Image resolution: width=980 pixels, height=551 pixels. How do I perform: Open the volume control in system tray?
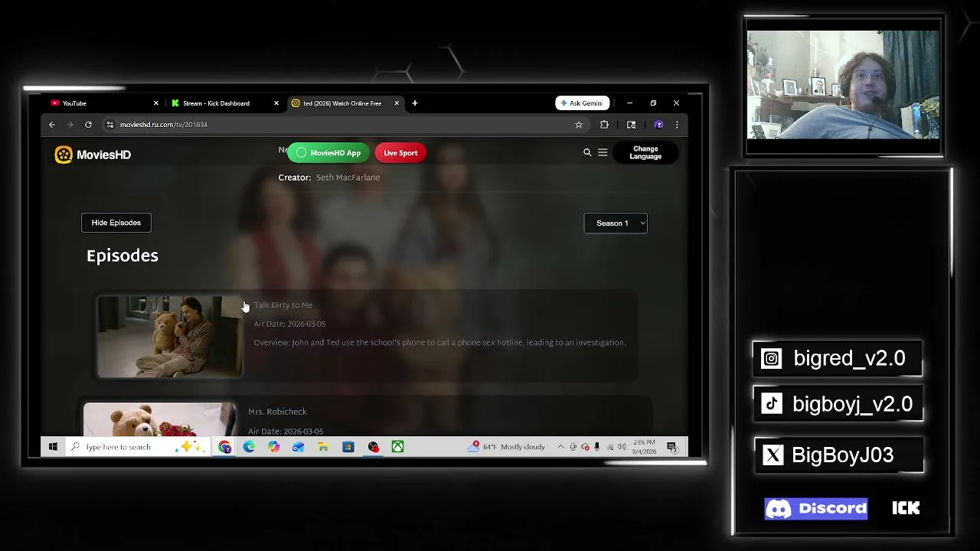(x=622, y=447)
